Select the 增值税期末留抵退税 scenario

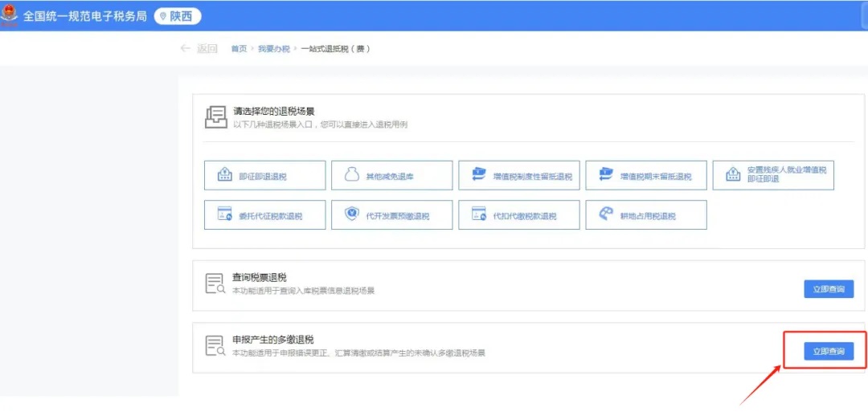coord(646,175)
